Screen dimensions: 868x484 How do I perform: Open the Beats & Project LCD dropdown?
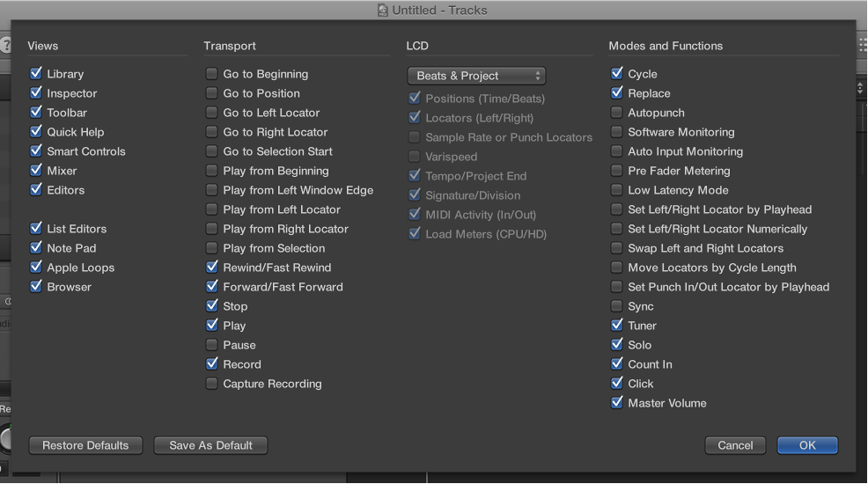(476, 76)
